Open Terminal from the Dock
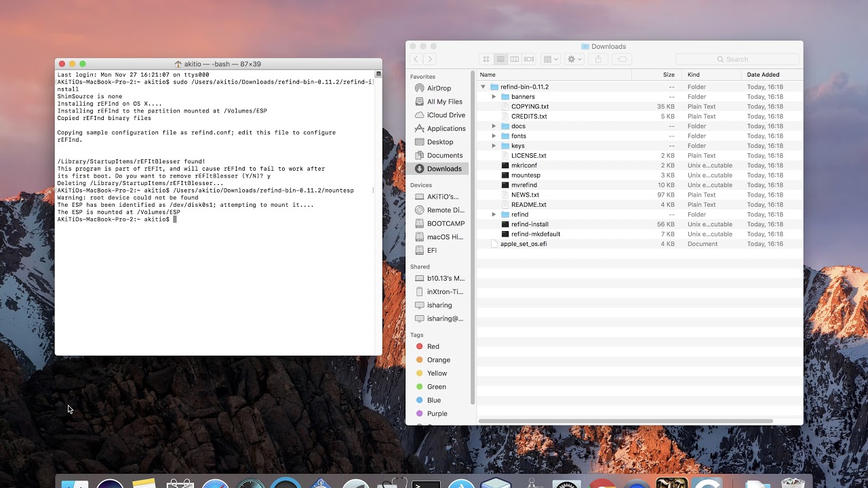Viewport: 868px width, 488px height. [427, 484]
